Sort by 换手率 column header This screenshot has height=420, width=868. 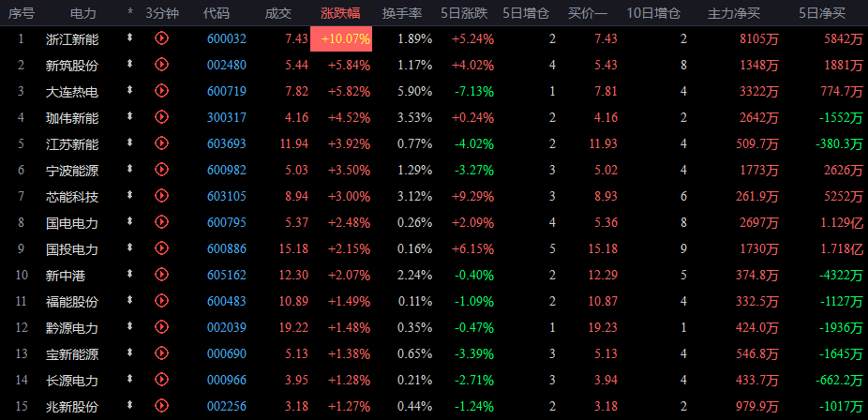coord(402,13)
